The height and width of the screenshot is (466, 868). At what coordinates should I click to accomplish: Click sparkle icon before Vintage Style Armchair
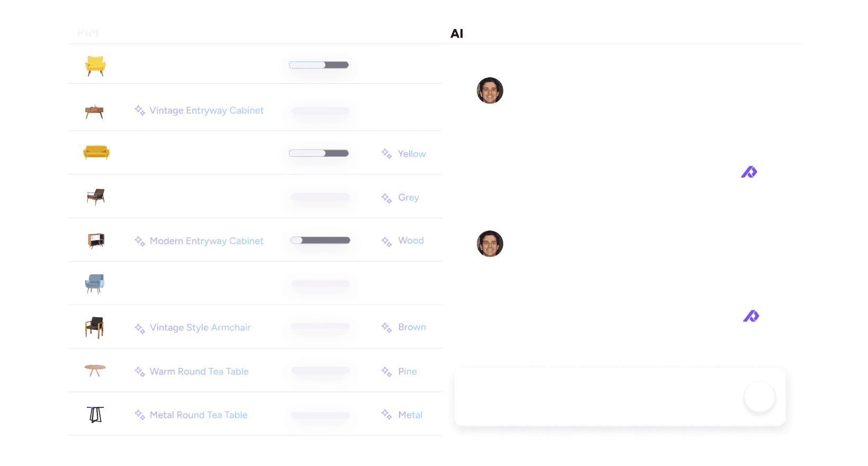(x=140, y=328)
